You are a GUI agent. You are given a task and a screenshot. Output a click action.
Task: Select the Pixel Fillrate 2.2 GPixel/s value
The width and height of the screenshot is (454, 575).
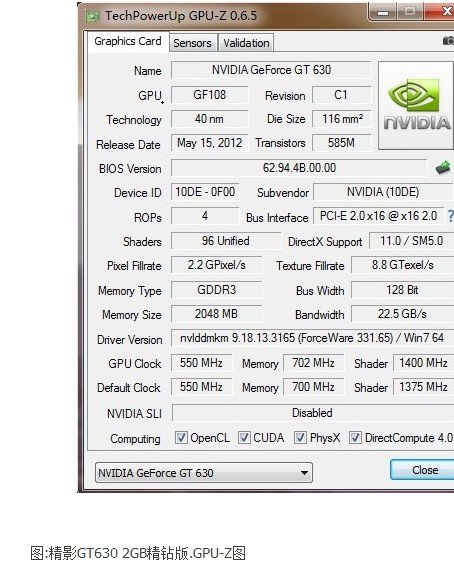pos(217,265)
